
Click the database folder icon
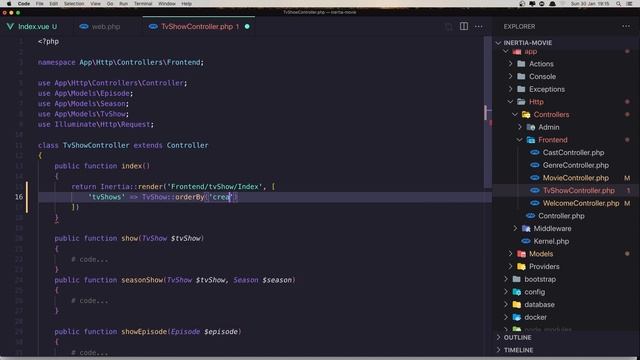(517, 304)
